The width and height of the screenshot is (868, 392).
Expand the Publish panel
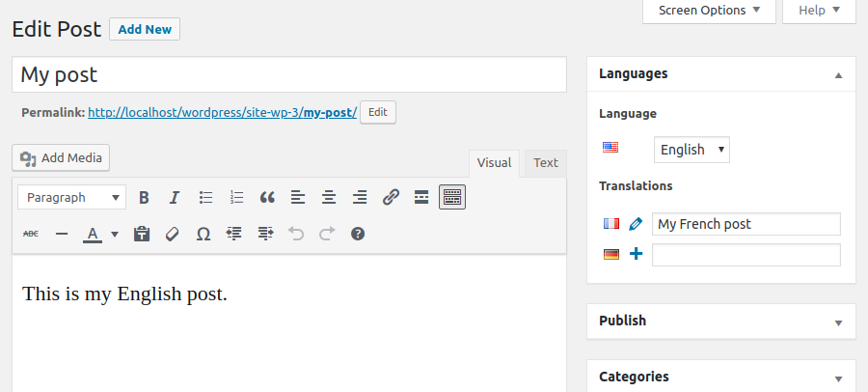(x=838, y=322)
